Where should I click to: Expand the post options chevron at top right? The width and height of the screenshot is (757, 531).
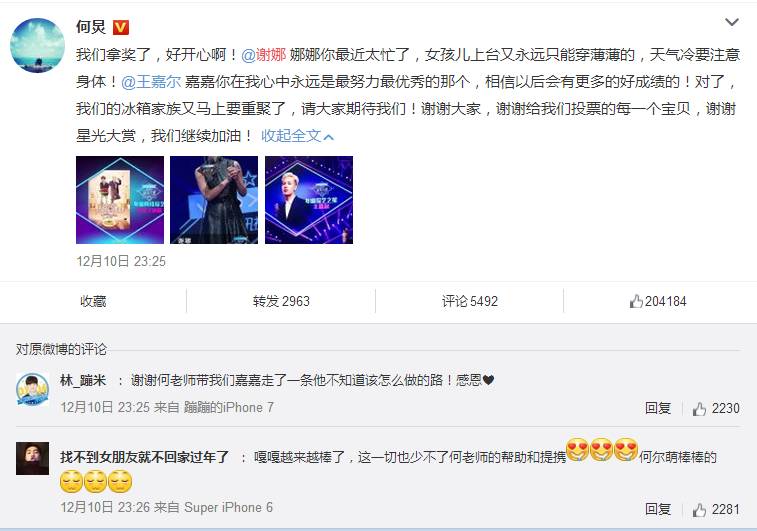(x=732, y=22)
